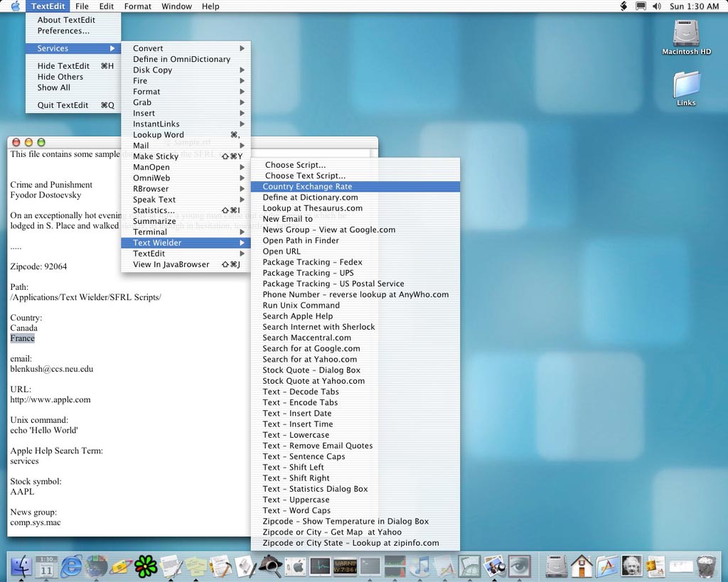The width and height of the screenshot is (728, 582).
Task: Open Console WARNING Dock icon
Action: 346,566
